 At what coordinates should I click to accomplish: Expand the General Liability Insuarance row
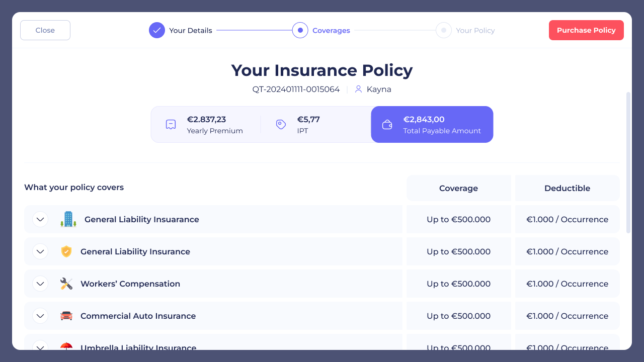40,219
